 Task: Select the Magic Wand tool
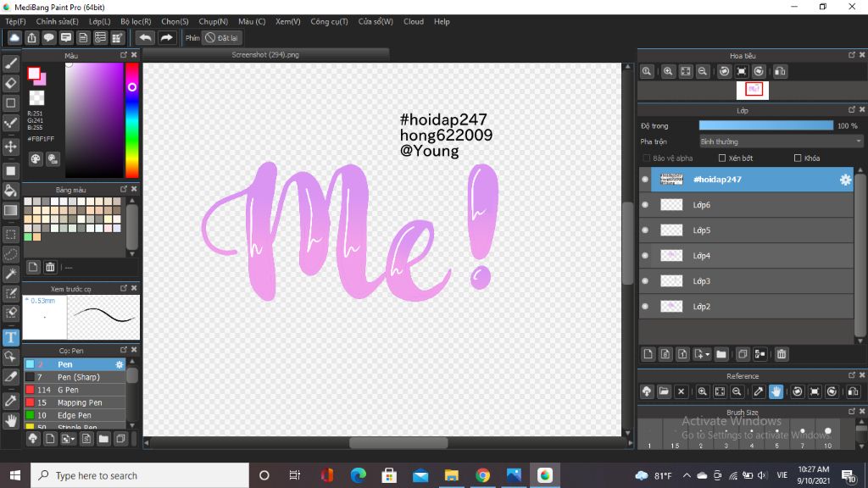[10, 274]
